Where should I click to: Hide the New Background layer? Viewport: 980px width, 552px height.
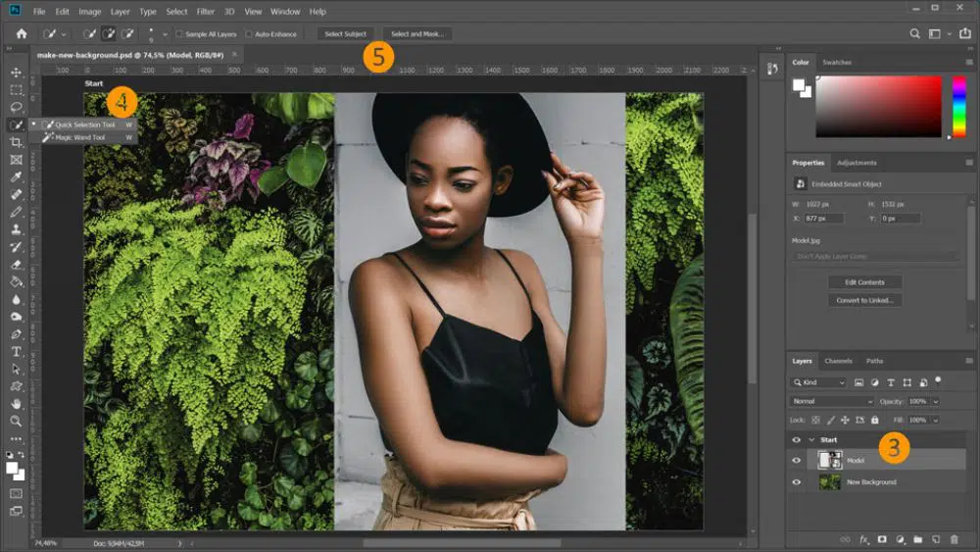pos(796,482)
